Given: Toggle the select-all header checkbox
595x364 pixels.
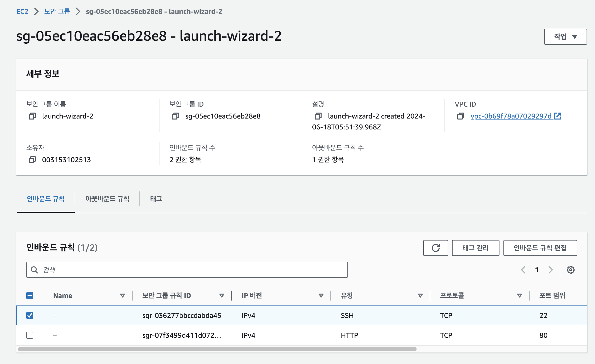Looking at the screenshot, I should [x=30, y=296].
